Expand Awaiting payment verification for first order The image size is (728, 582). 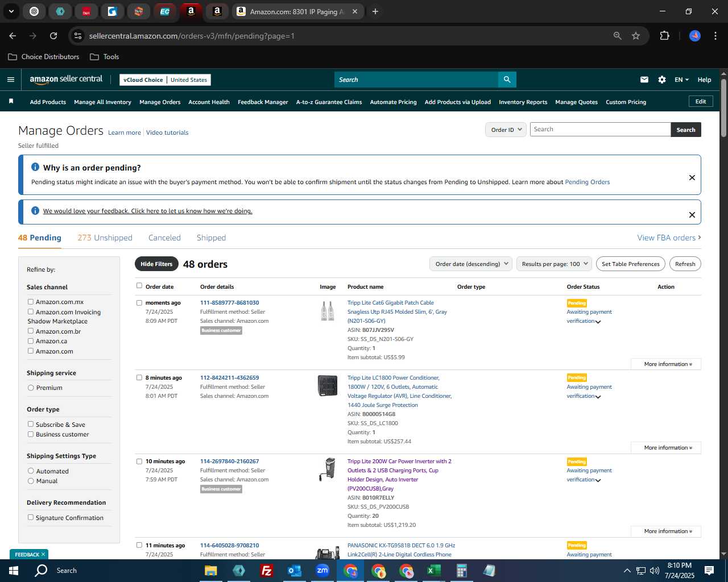598,322
